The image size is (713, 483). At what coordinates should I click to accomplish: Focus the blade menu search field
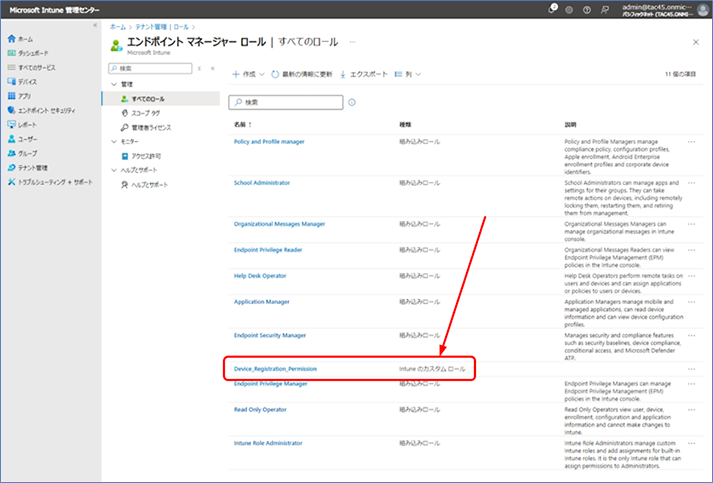click(x=150, y=68)
